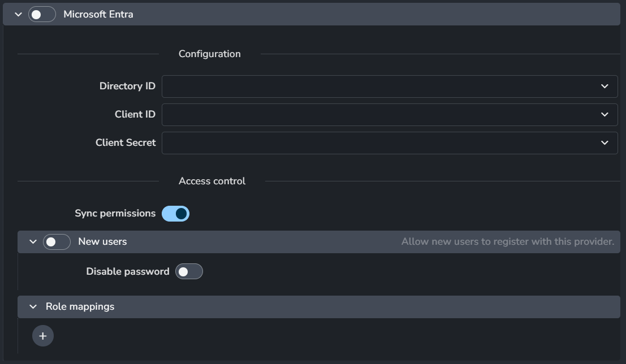Click the Sync permissions label
This screenshot has width=626, height=364.
pos(115,214)
